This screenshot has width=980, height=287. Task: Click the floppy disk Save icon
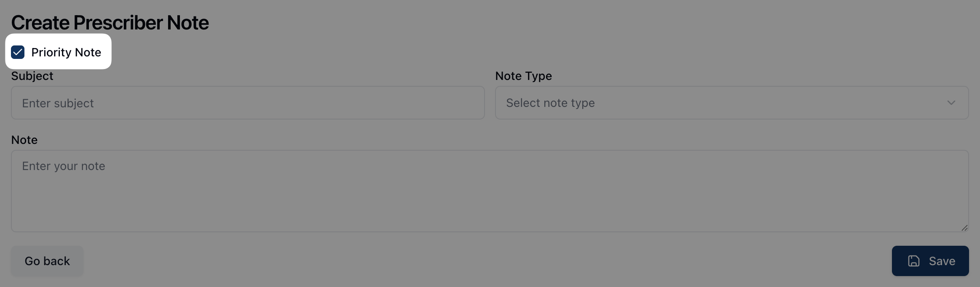click(x=913, y=261)
